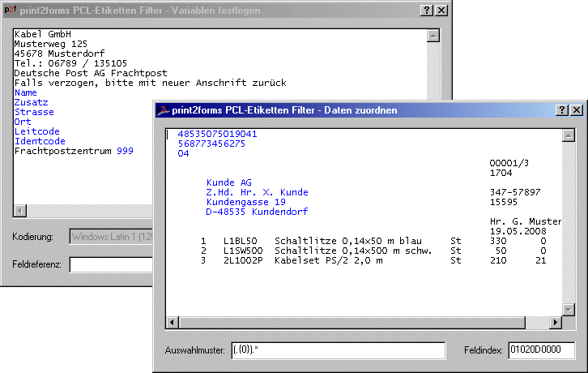Close the Daten zuordnen dialog

576,109
